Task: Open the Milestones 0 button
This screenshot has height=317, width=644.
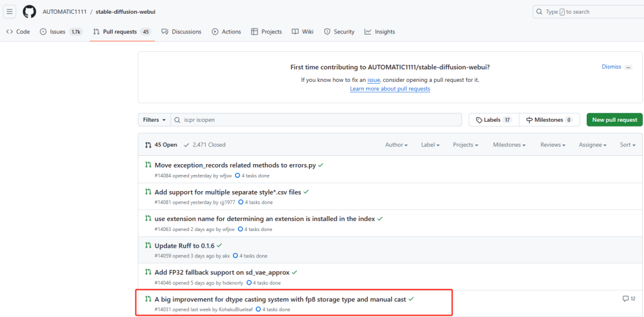Action: point(549,120)
